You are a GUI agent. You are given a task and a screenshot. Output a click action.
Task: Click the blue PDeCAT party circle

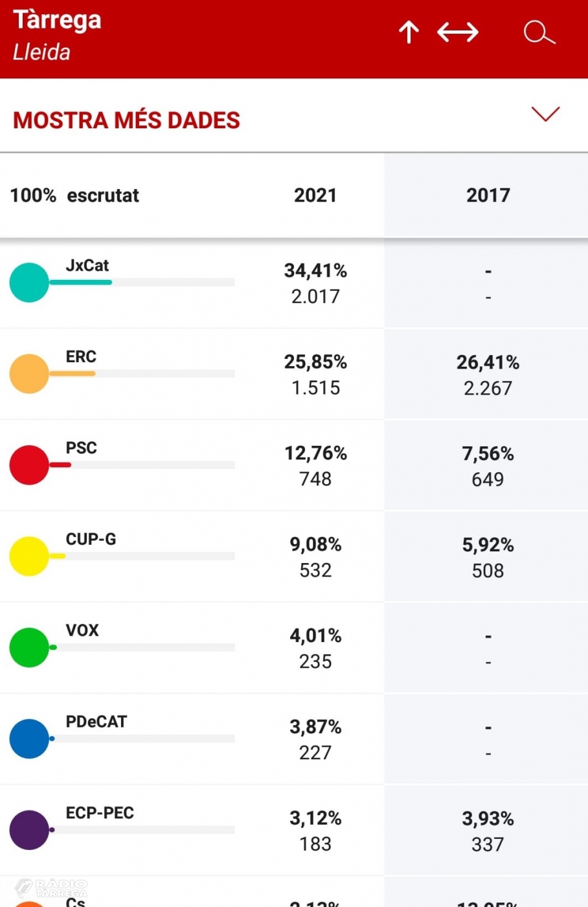29,739
